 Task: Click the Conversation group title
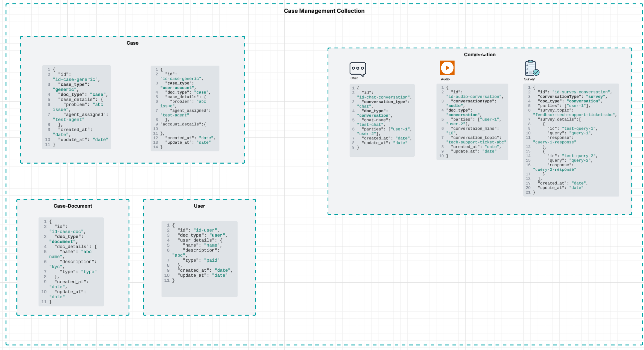[x=480, y=54]
